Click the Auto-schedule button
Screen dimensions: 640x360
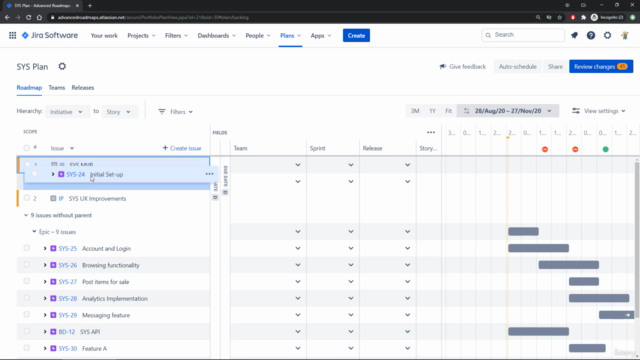point(518,67)
